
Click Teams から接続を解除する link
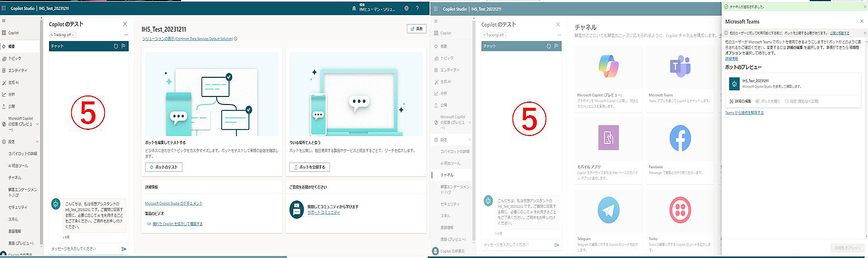744,112
